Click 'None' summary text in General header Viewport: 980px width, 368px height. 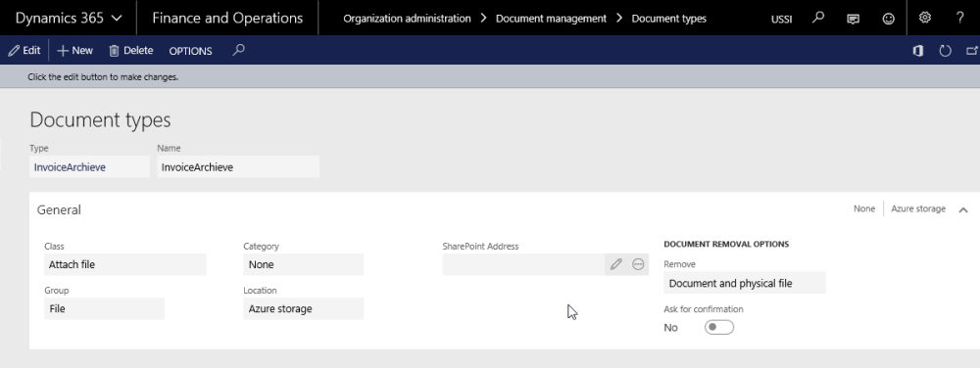[863, 208]
